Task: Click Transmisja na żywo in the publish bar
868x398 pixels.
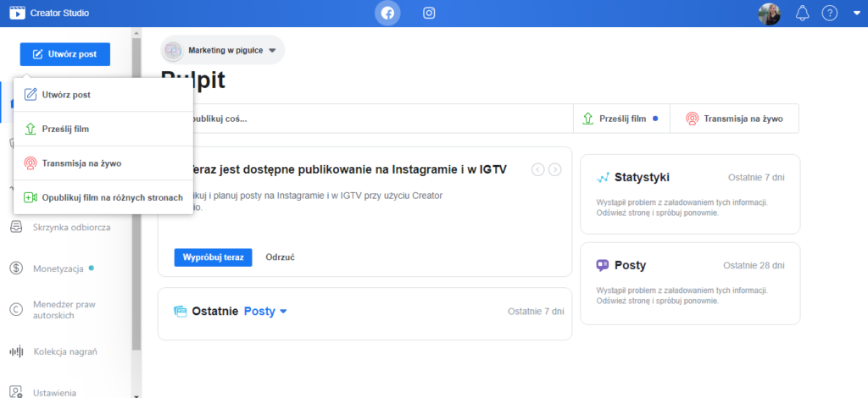Action: click(735, 119)
